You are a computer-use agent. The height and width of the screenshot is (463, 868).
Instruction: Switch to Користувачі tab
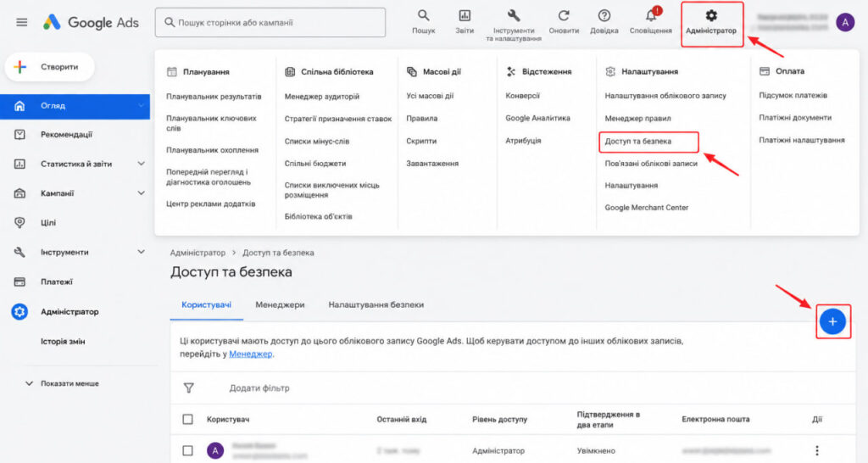click(207, 304)
